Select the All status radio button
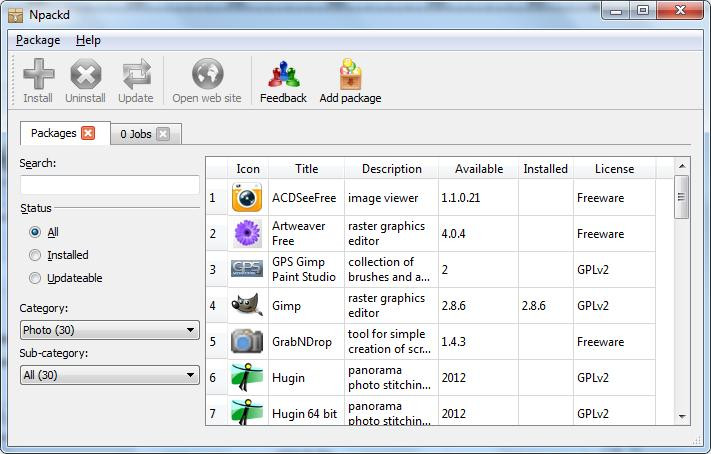Viewport: 711px width, 454px height. 35,232
